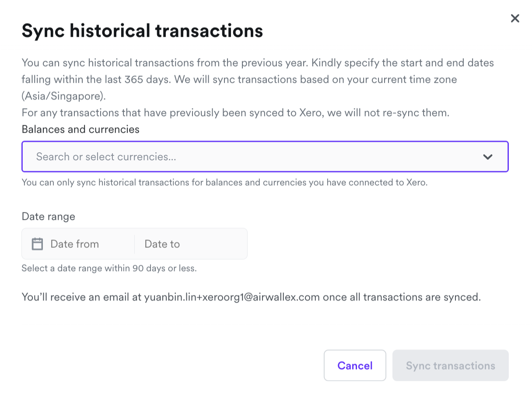This screenshot has width=532, height=395.
Task: Click 'once all transactions are synced' text
Action: pos(402,297)
